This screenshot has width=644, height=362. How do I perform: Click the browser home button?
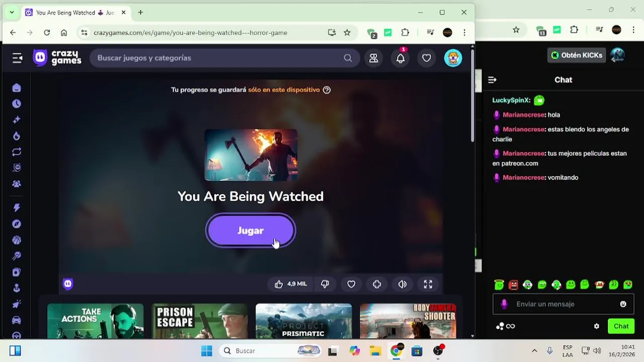click(x=64, y=33)
